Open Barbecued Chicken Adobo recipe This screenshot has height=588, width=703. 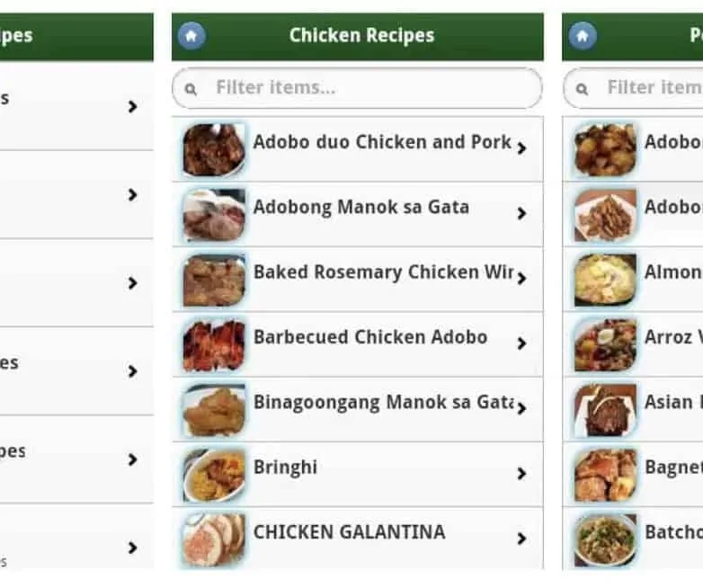(x=370, y=337)
